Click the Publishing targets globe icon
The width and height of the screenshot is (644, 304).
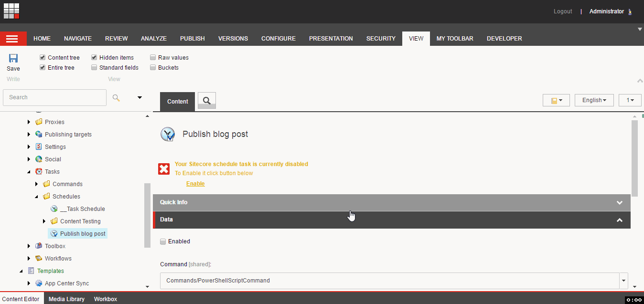[x=39, y=134]
